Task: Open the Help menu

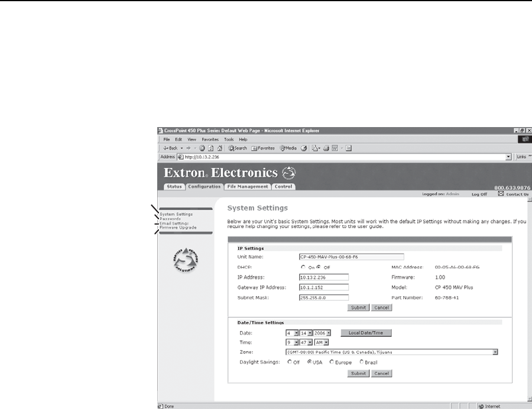Action: [243, 139]
